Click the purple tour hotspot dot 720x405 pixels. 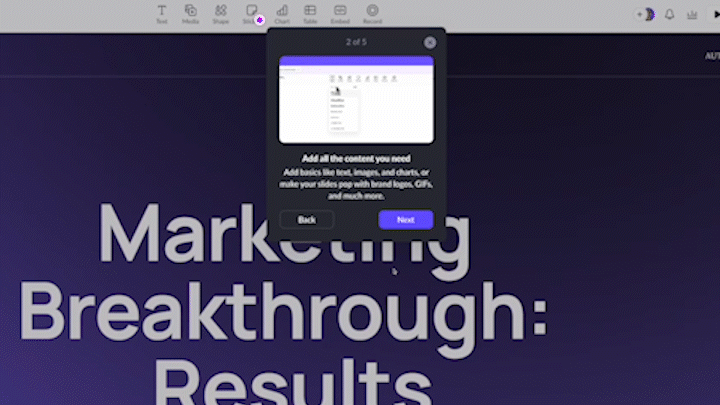pos(260,20)
